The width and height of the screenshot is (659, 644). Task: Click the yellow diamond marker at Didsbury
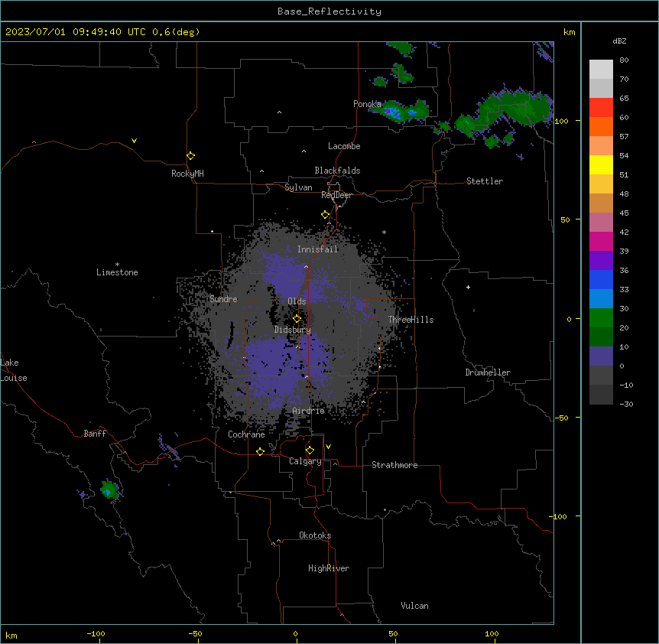[x=297, y=318]
